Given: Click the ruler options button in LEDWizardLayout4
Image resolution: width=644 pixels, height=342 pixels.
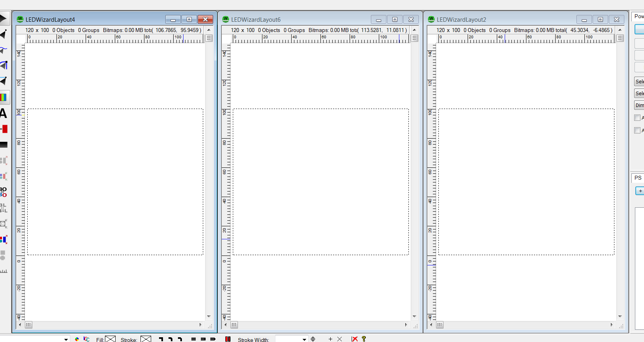Looking at the screenshot, I should coord(209,38).
